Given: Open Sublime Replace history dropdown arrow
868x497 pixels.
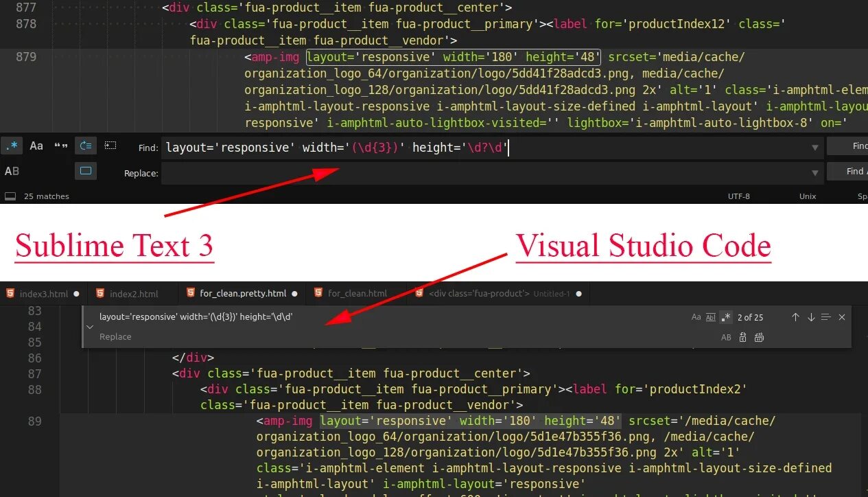Looking at the screenshot, I should coord(815,173).
